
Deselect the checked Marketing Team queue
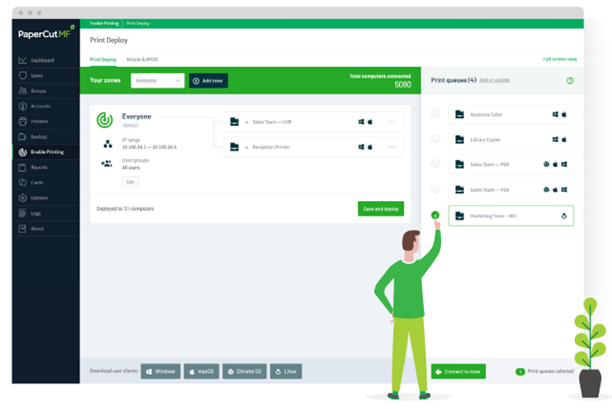click(x=435, y=215)
